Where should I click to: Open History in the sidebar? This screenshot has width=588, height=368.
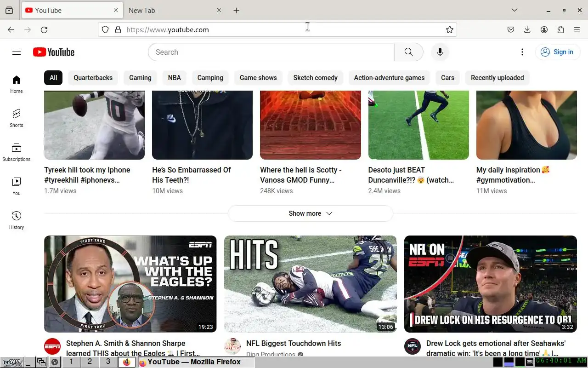point(17,220)
